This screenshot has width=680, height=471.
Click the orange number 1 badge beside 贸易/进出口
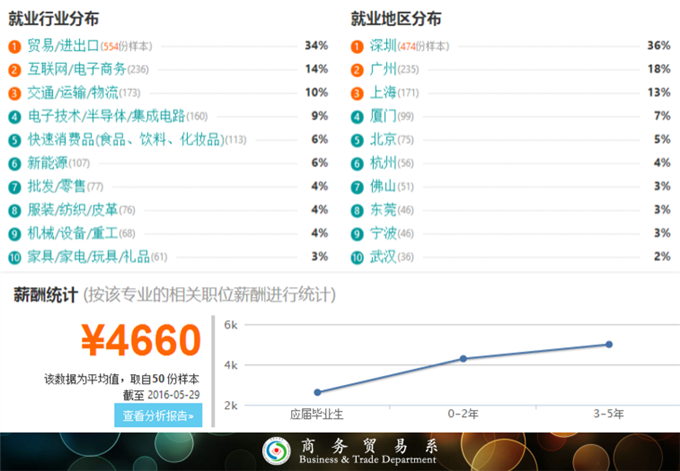[14, 46]
